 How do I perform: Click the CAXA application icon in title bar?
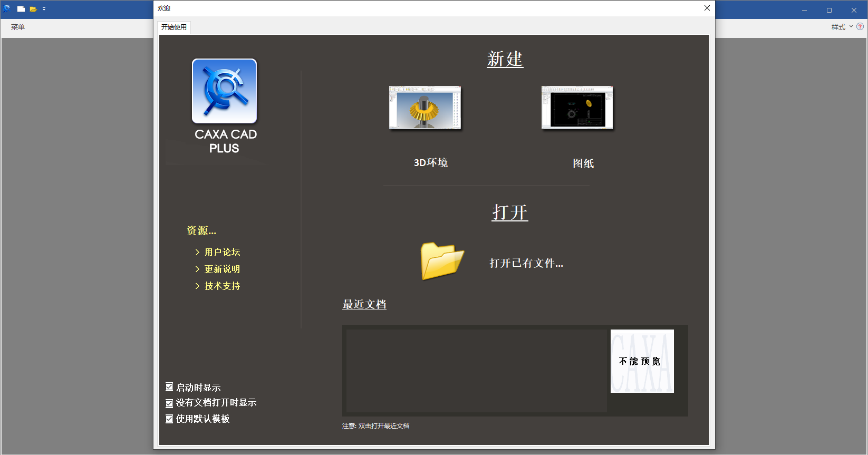point(7,9)
